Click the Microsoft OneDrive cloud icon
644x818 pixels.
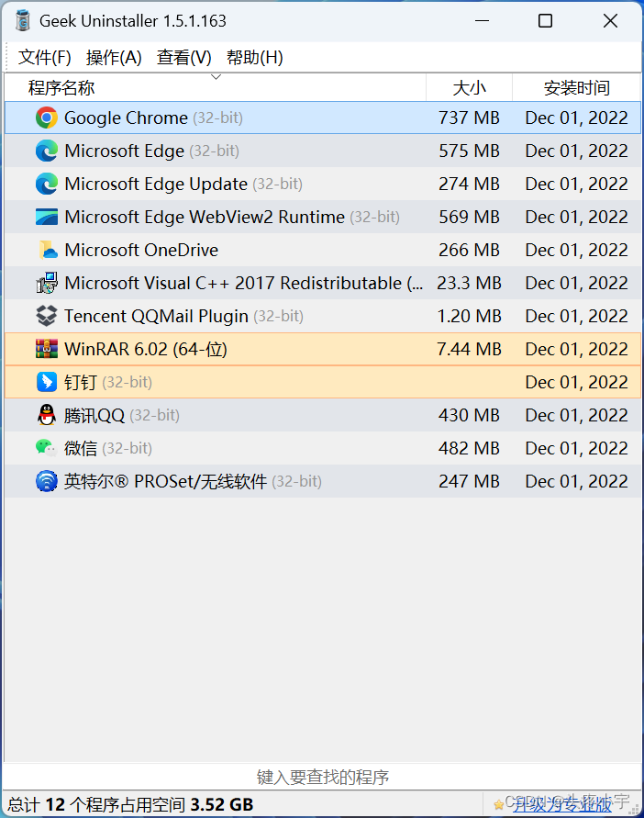tap(46, 250)
